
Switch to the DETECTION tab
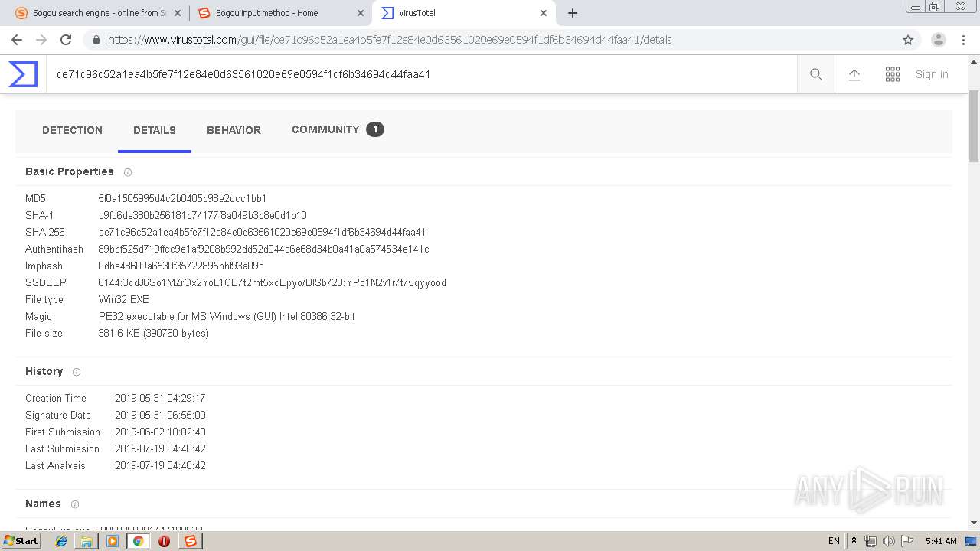click(x=72, y=130)
